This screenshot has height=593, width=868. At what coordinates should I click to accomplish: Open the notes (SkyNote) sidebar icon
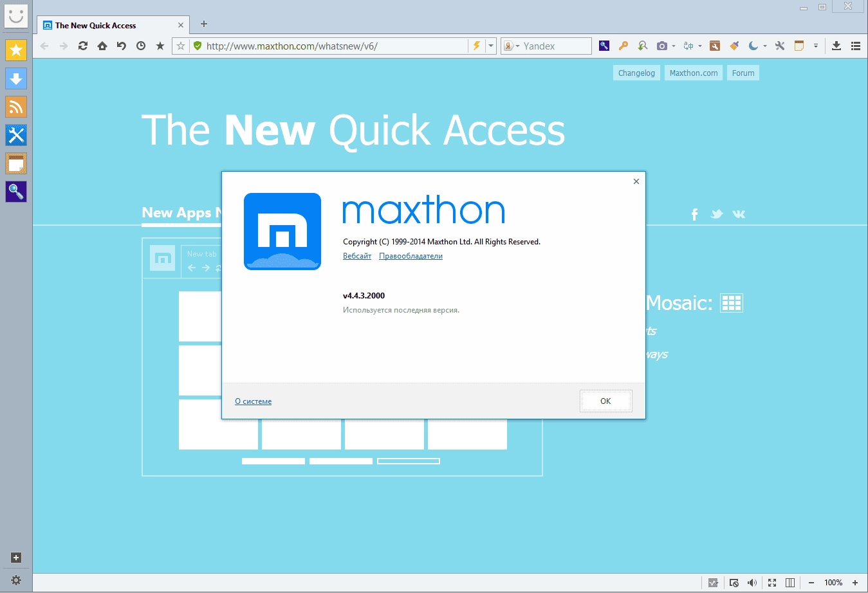pyautogui.click(x=16, y=163)
